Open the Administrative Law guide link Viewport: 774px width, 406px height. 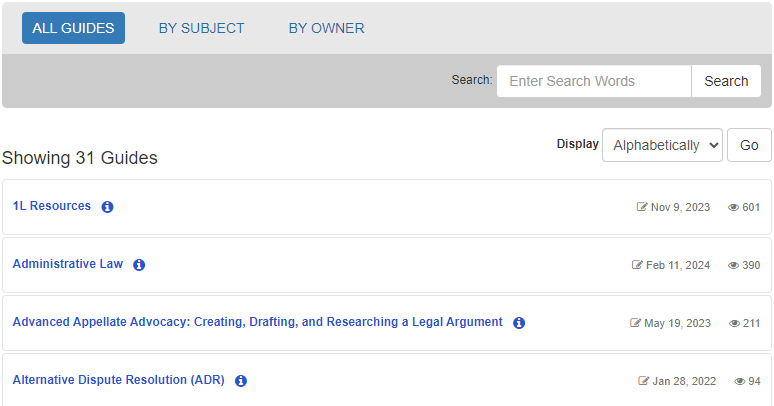(68, 264)
